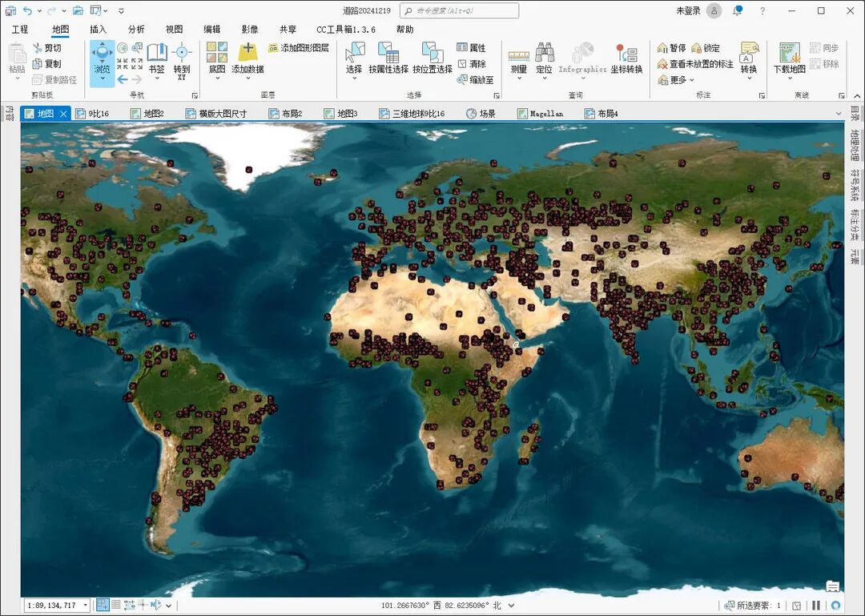Screen dimensions: 865x616
Task: Click the command search box
Action: 459,10
